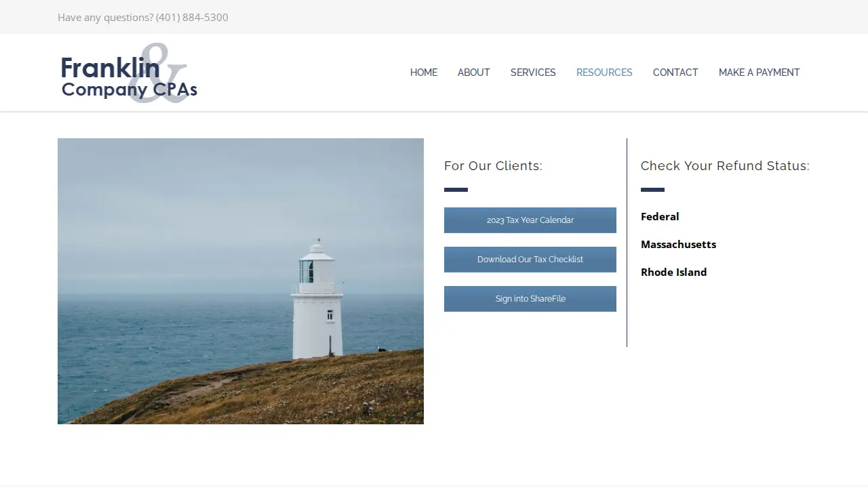Viewport: 868px width, 488px height.
Task: Click Download Our Tax Checklist button
Action: coord(530,260)
